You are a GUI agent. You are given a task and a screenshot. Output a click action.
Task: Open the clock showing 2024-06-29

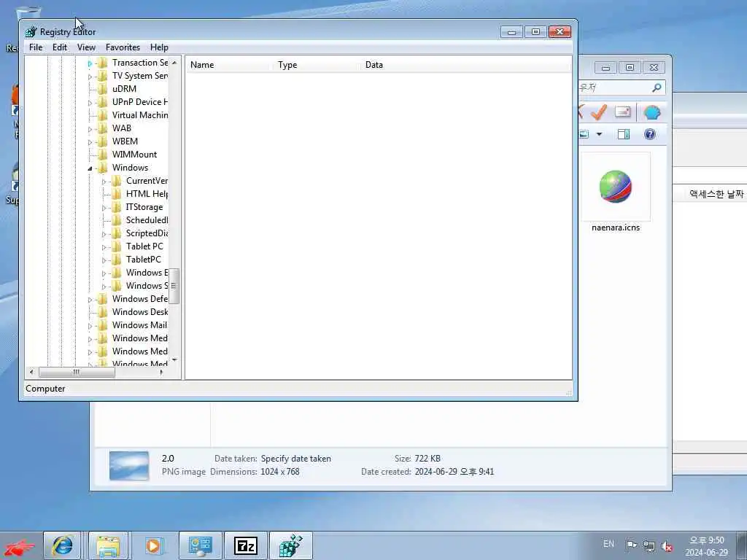click(706, 546)
